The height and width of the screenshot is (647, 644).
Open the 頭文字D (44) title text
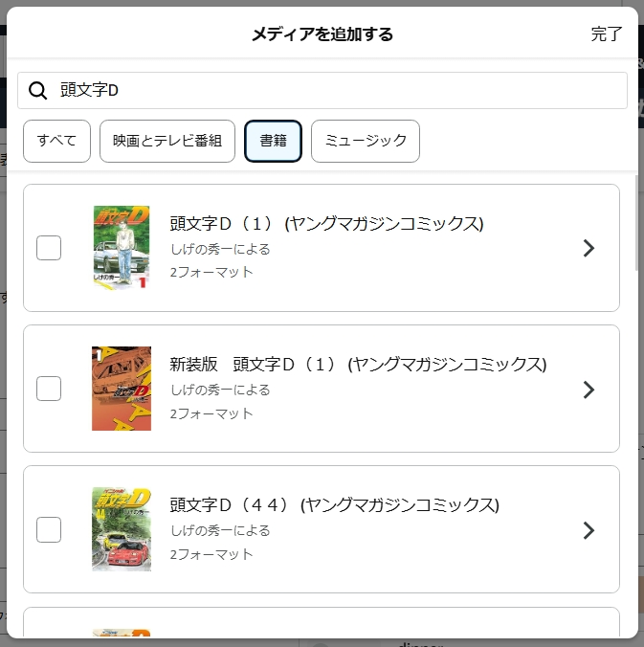coord(334,505)
